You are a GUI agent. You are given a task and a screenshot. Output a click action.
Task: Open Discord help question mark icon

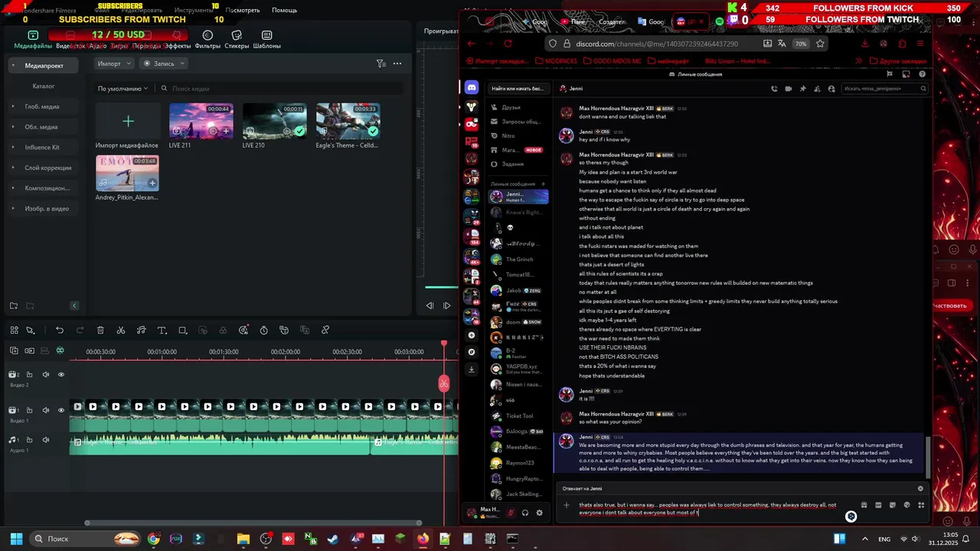point(922,74)
